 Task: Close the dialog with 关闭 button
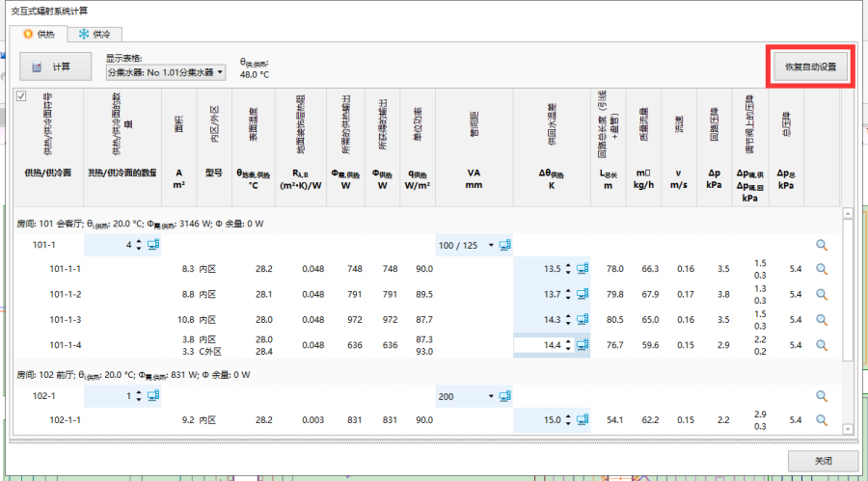coord(823,461)
